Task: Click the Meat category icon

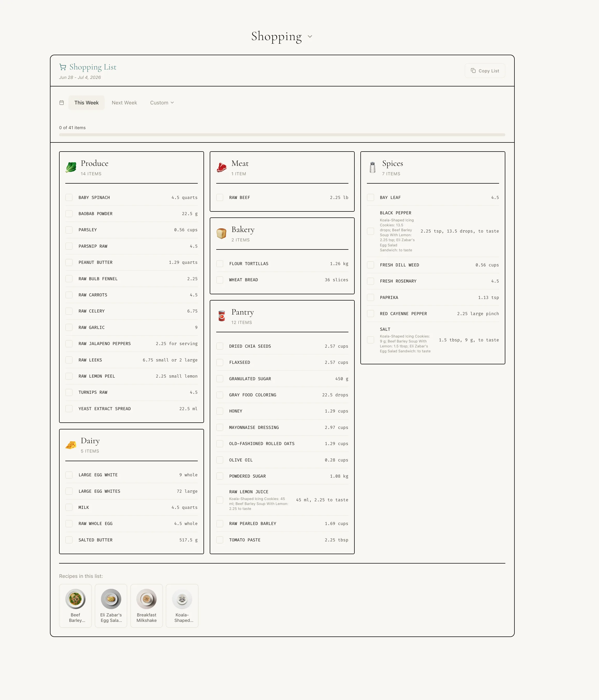Action: (x=221, y=167)
